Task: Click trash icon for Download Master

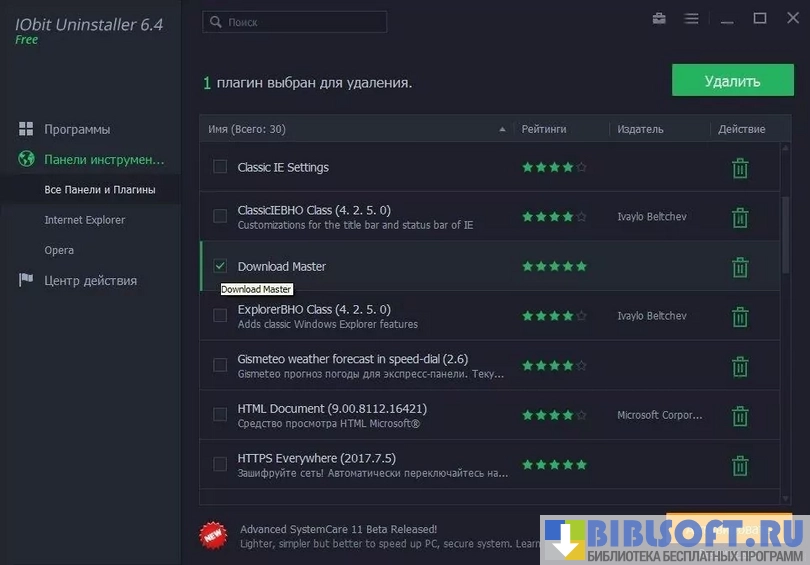Action: [x=740, y=267]
